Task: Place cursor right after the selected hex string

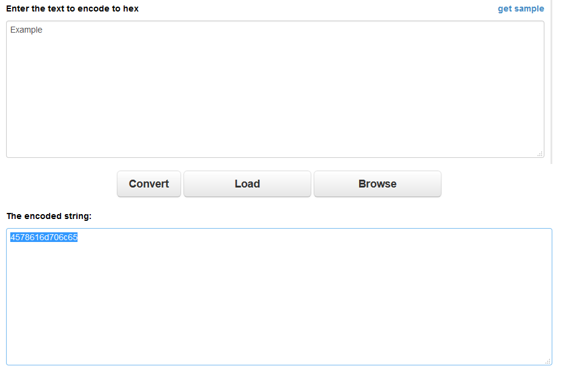Action: coord(79,238)
